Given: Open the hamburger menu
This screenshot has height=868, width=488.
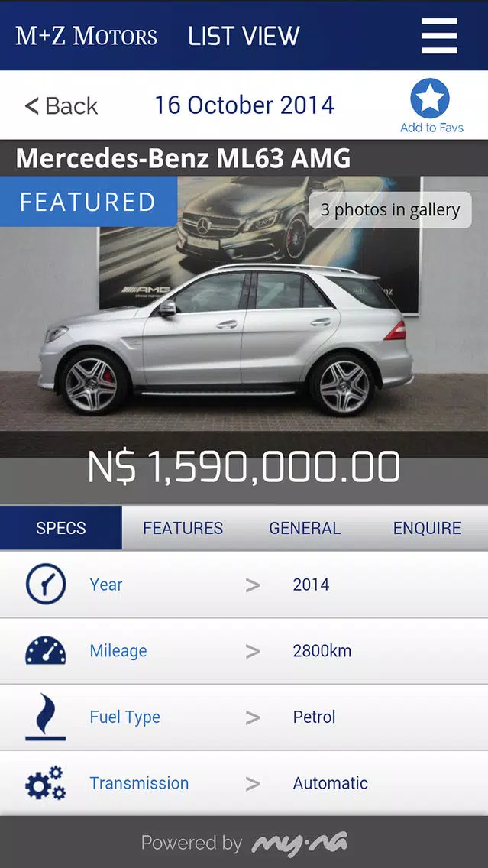Looking at the screenshot, I should point(439,36).
